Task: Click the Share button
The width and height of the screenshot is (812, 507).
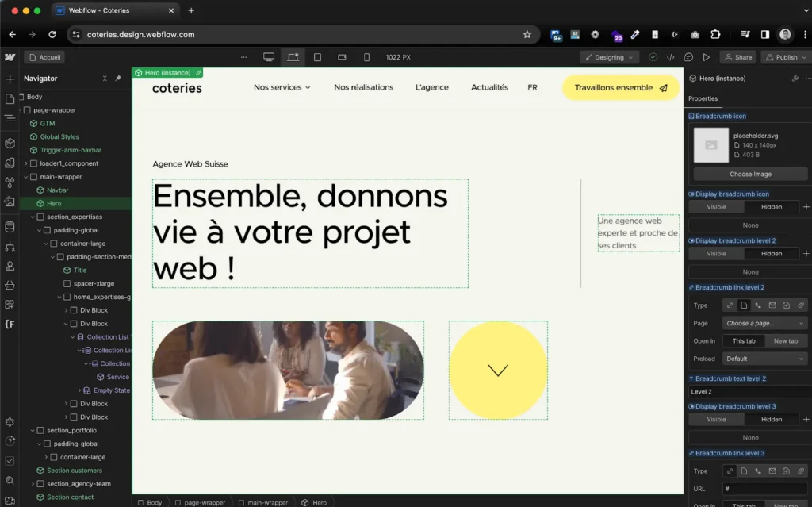Action: pyautogui.click(x=737, y=57)
